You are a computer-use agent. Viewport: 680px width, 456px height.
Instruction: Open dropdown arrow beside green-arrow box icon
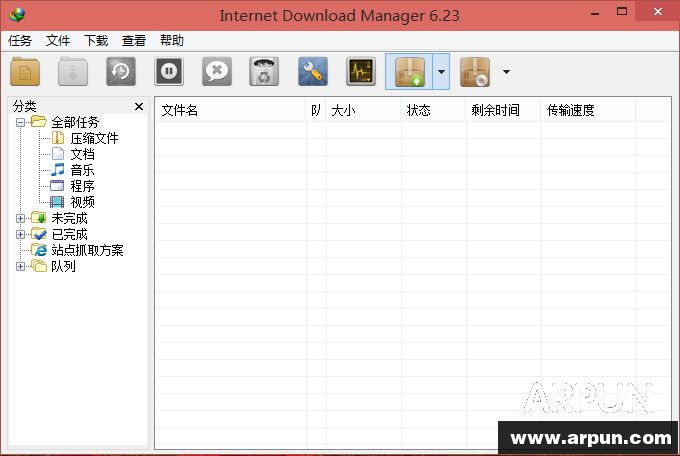pos(441,72)
